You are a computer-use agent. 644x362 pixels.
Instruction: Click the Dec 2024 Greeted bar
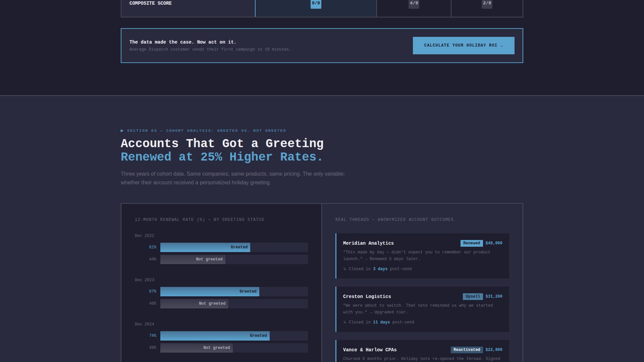(x=215, y=336)
